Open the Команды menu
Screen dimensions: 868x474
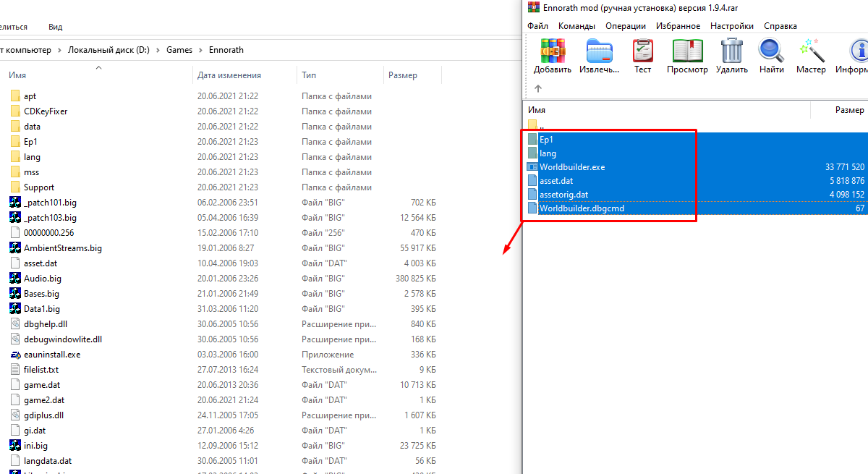click(576, 25)
